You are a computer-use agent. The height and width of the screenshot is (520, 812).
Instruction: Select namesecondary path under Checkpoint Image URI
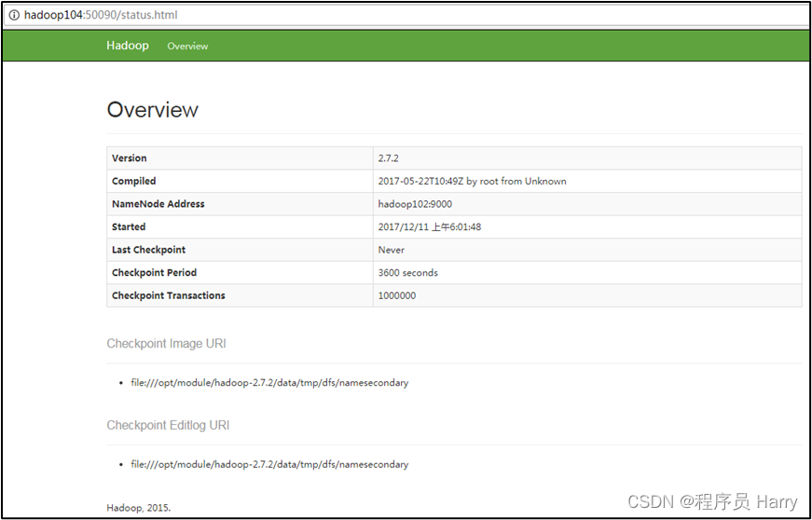[269, 383]
